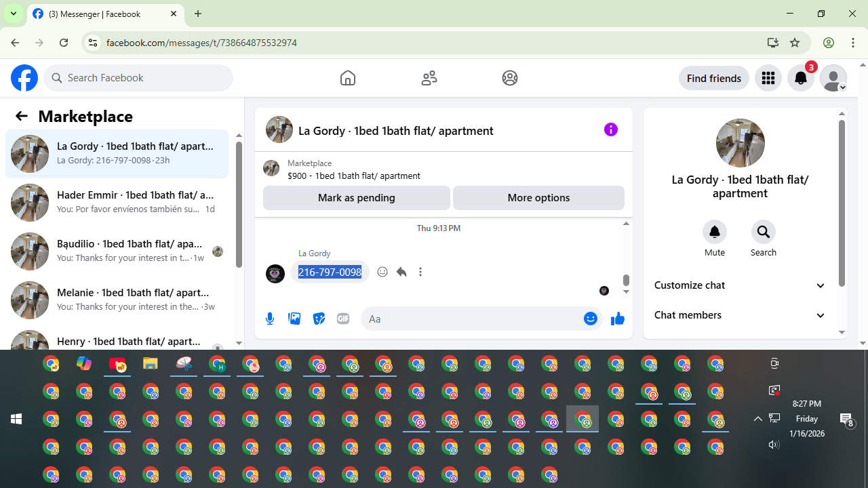Send a voice clip with microphone icon
This screenshot has height=488, width=868.
coord(270,319)
